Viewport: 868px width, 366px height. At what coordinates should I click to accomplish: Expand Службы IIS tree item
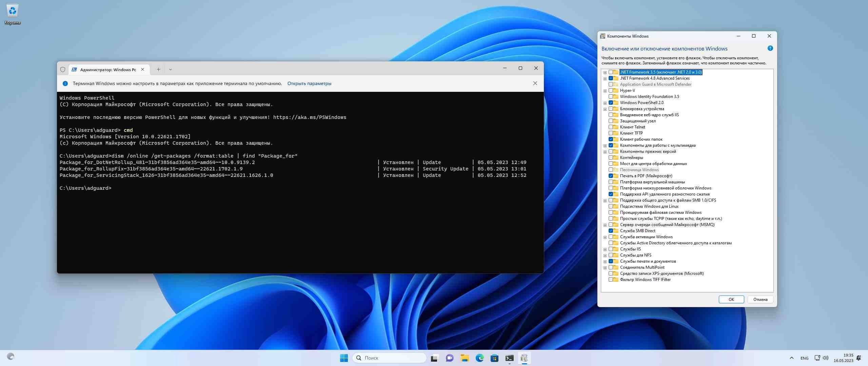pyautogui.click(x=605, y=249)
